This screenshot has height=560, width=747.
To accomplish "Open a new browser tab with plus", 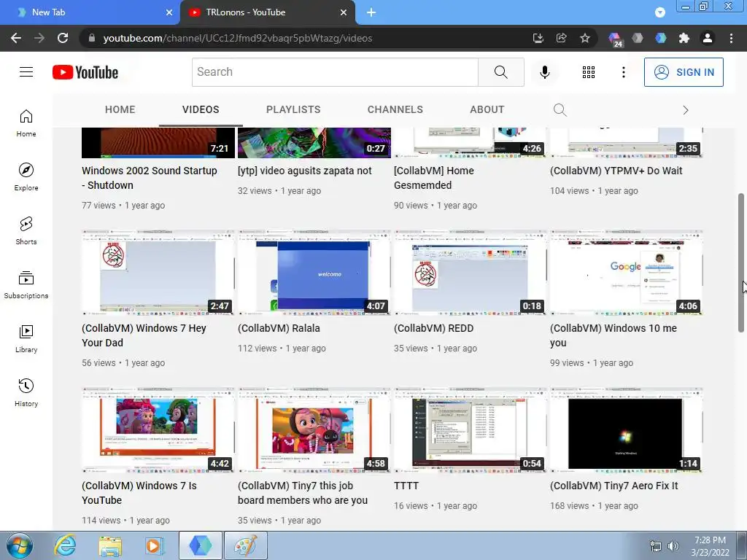I will [371, 12].
